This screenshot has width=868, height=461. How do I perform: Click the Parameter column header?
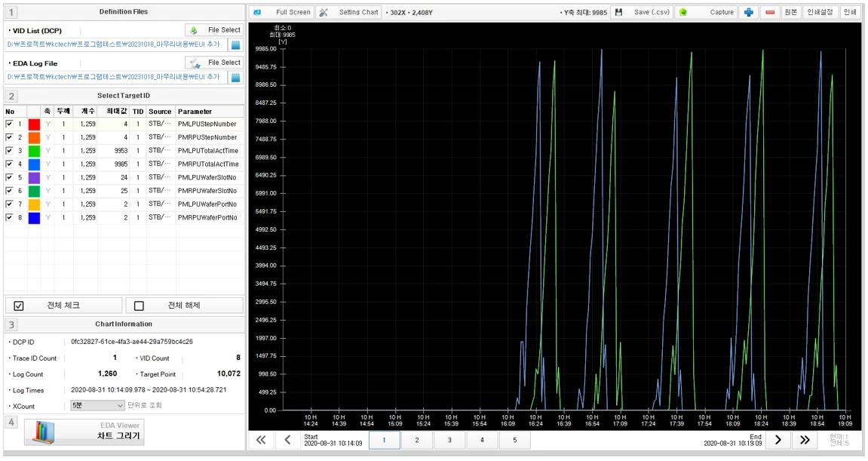tap(209, 112)
